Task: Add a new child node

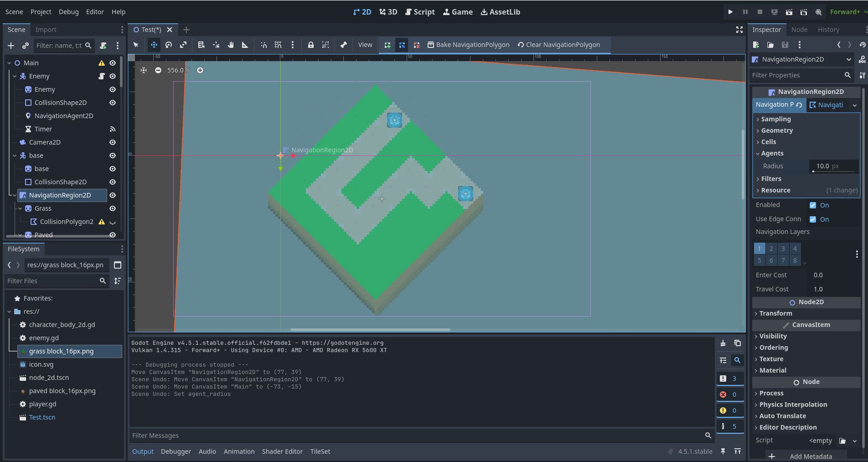Action: [11, 46]
